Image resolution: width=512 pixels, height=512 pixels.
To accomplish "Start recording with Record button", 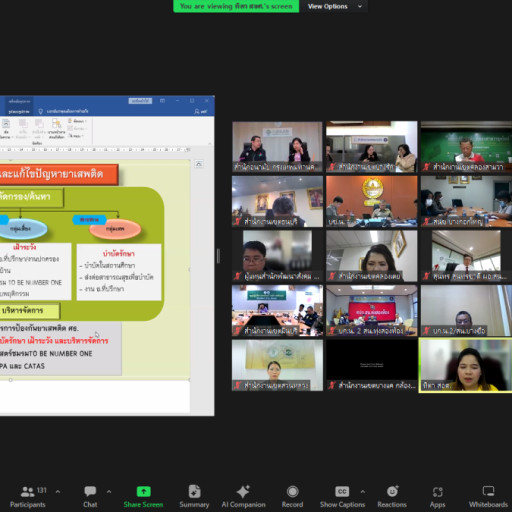I will click(292, 497).
